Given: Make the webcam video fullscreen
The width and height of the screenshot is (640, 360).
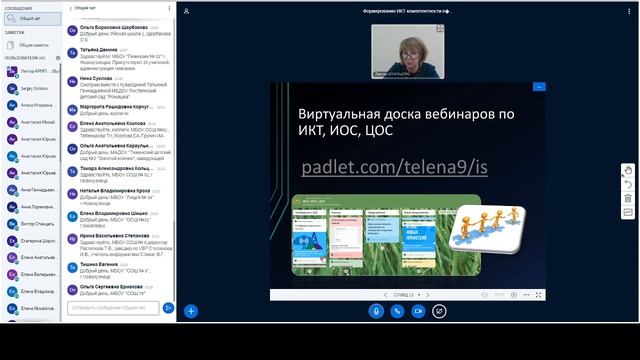Looking at the screenshot, I should click(x=440, y=29).
